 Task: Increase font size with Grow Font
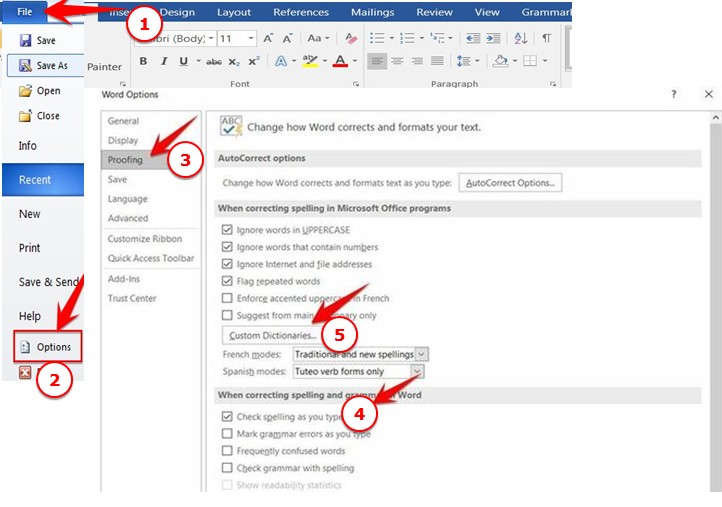(x=268, y=38)
